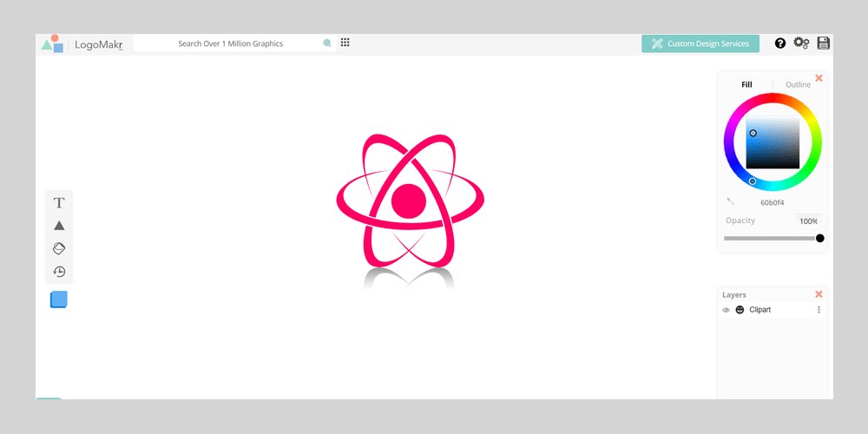The height and width of the screenshot is (434, 868).
Task: Click the opacity 100% value box
Action: 808,221
